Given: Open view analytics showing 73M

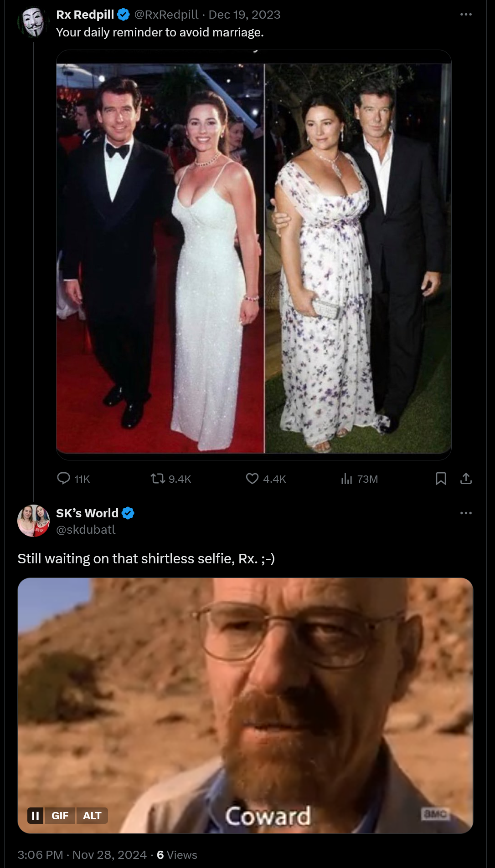Looking at the screenshot, I should pos(347,478).
